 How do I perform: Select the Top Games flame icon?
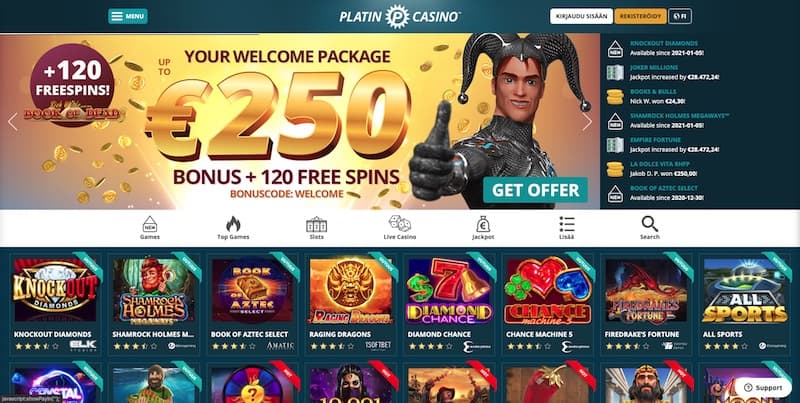[x=233, y=224]
